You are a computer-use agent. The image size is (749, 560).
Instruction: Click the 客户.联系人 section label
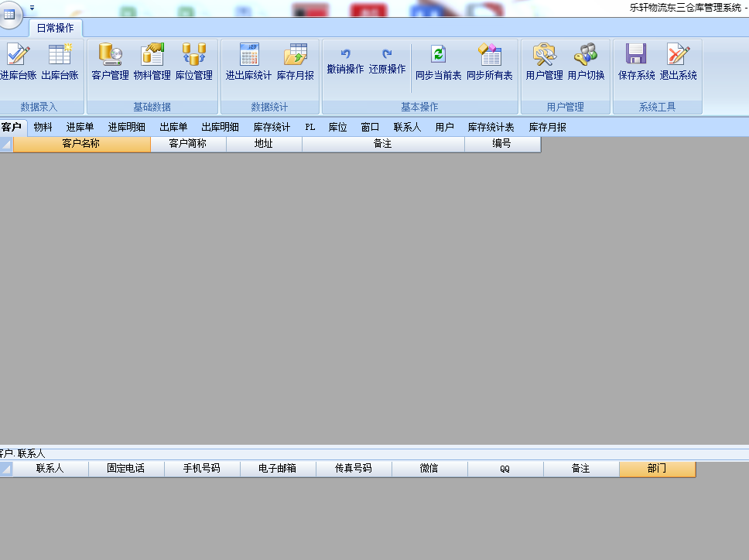[x=22, y=453]
